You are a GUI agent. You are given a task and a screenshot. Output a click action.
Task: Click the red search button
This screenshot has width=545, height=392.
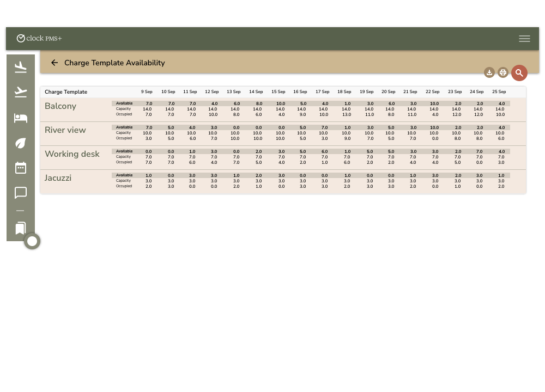click(519, 72)
